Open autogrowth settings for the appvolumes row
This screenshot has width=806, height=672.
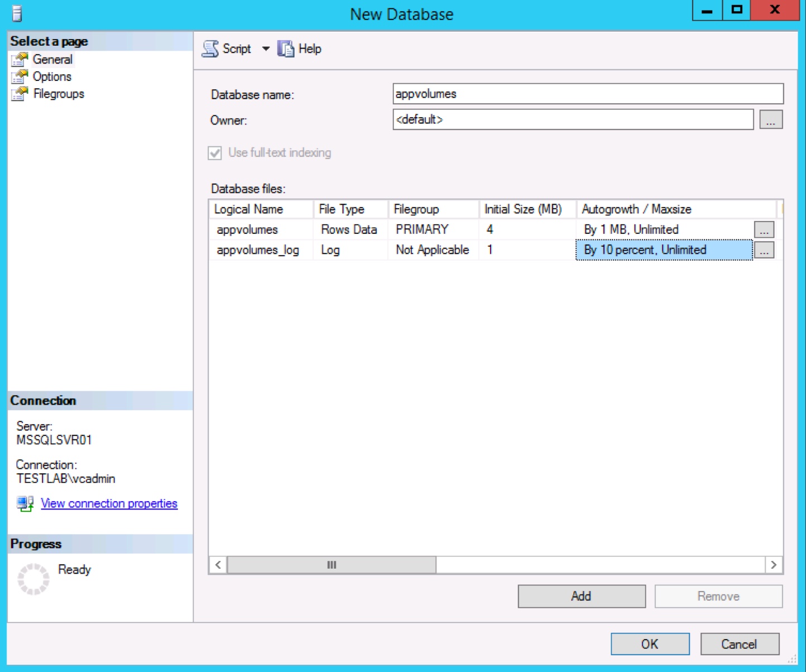(x=764, y=229)
